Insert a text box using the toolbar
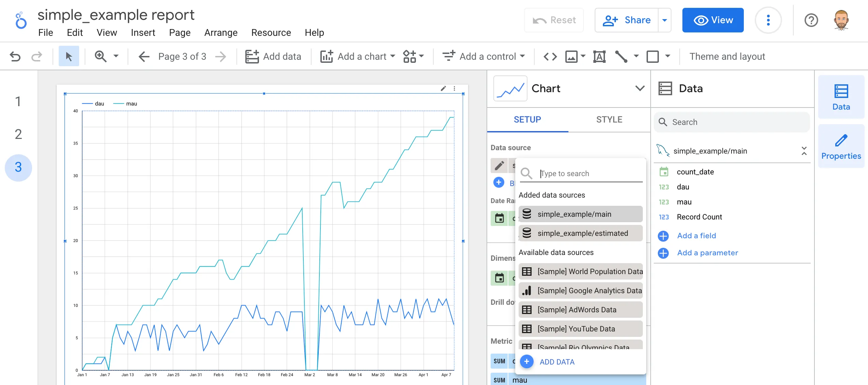 click(599, 56)
